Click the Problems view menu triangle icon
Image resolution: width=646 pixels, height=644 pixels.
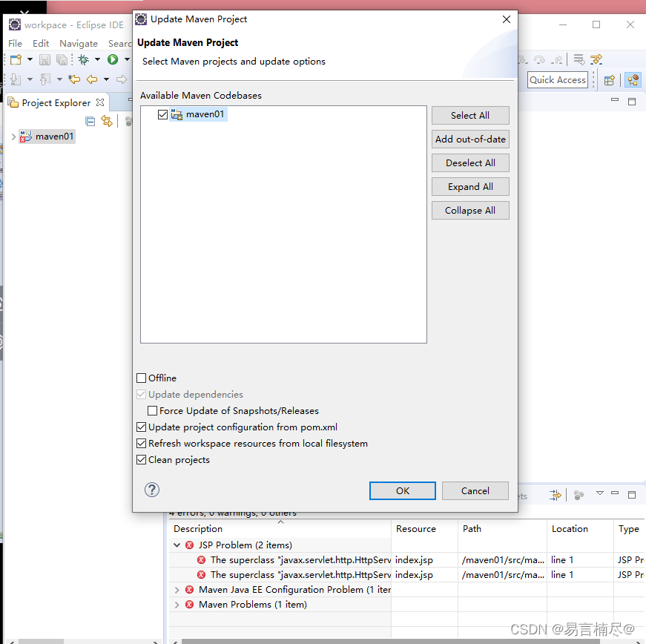pyautogui.click(x=600, y=493)
